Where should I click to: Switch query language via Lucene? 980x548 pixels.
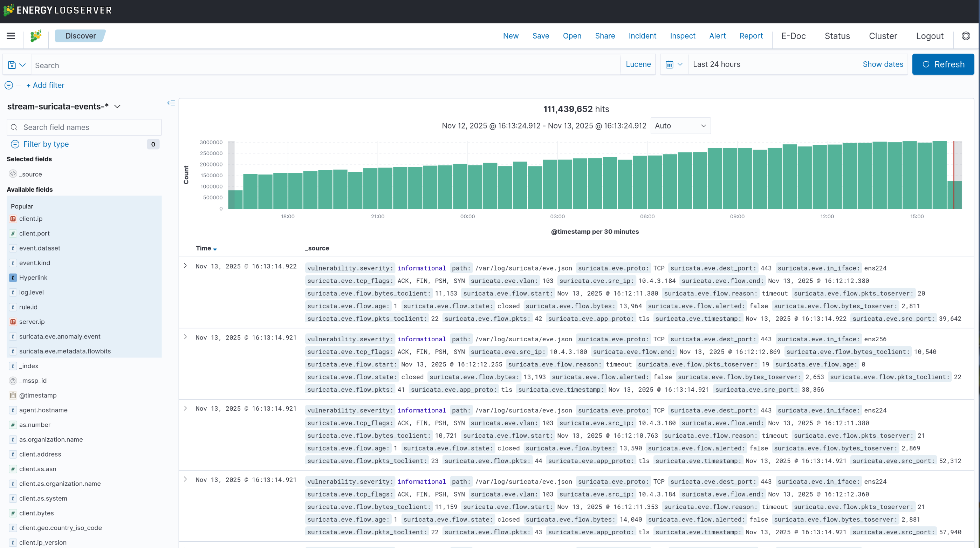638,64
